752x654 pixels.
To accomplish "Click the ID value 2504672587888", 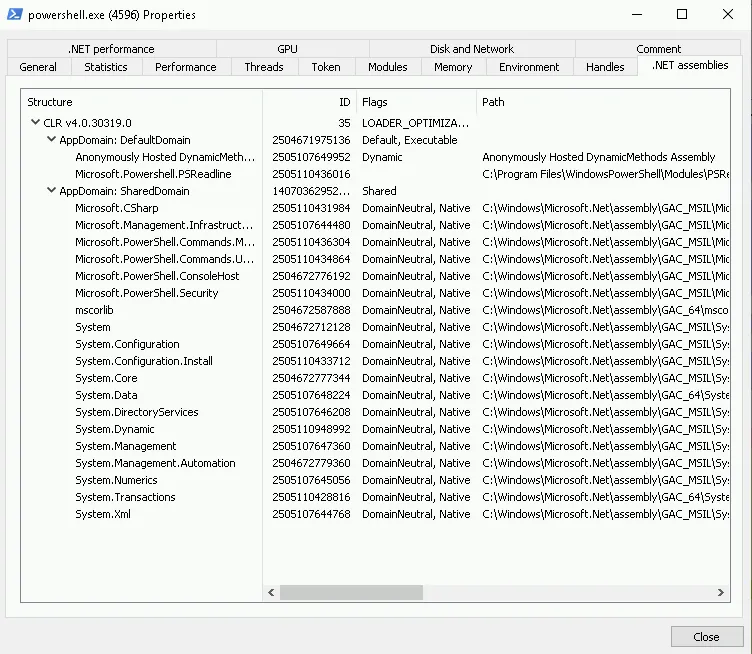I will [311, 310].
